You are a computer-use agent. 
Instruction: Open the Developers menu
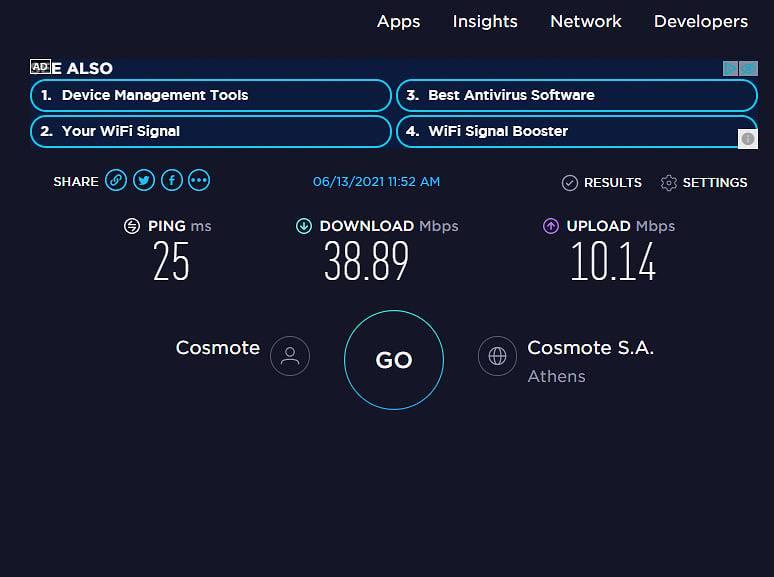click(x=700, y=22)
